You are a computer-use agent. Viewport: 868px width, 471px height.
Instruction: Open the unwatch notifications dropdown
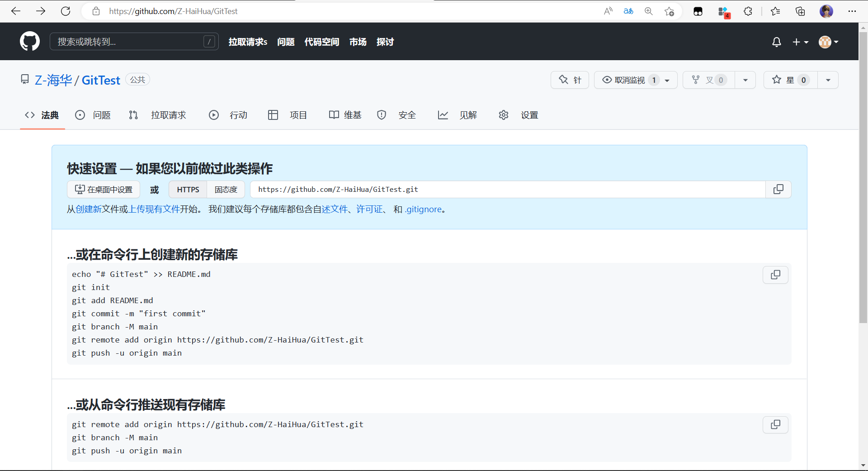click(636, 80)
